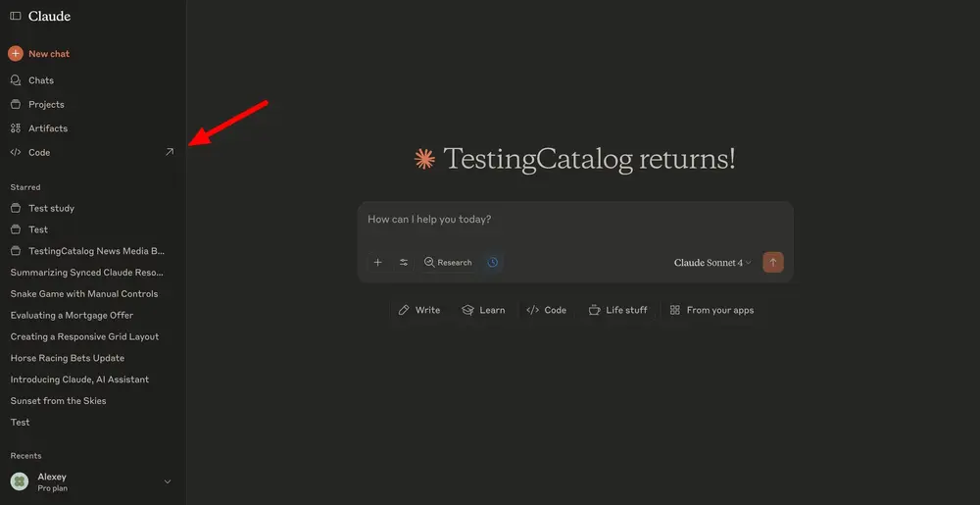Open Code from the sidebar
This screenshot has height=505, width=980.
(39, 152)
